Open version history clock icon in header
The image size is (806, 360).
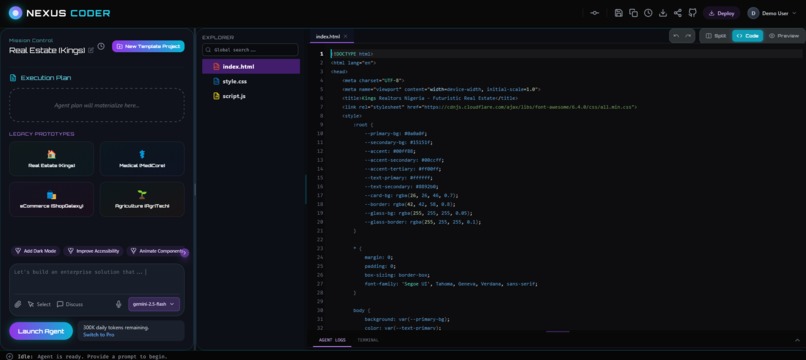point(648,13)
